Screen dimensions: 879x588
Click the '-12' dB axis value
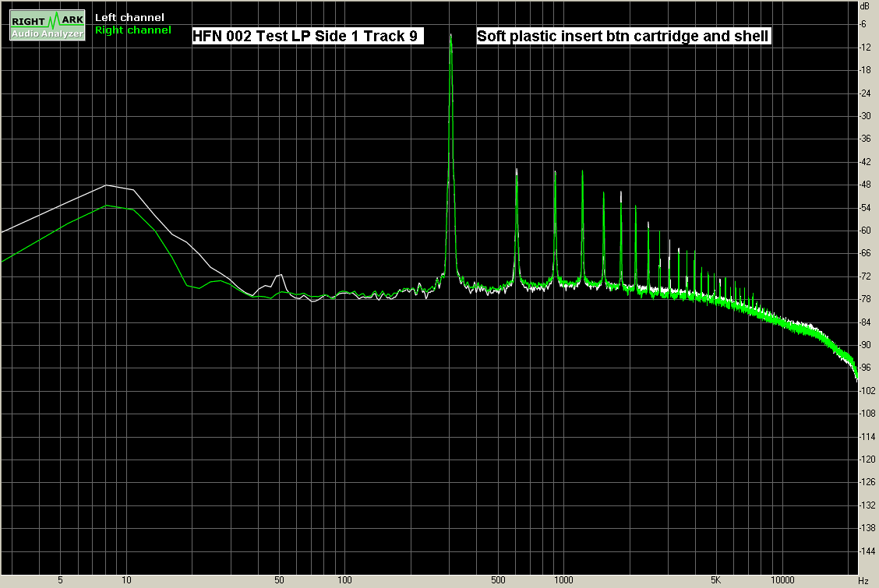865,47
